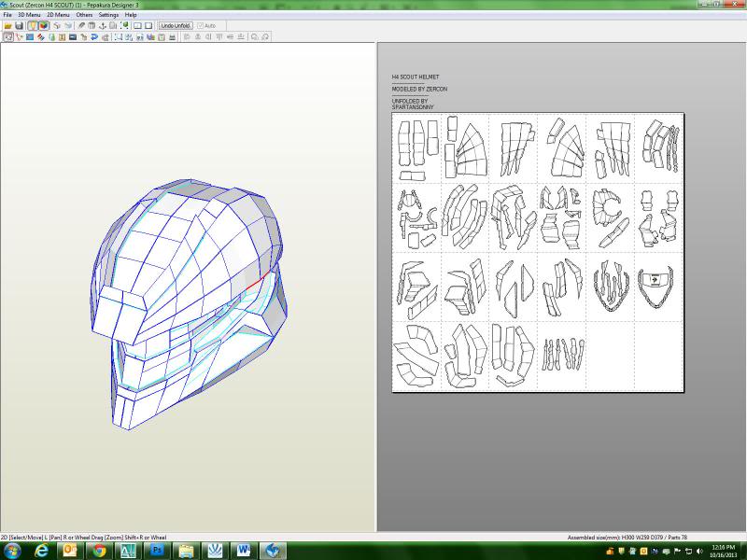Launch Internet Explorer from the taskbar
This screenshot has width=747, height=560.
click(x=42, y=551)
